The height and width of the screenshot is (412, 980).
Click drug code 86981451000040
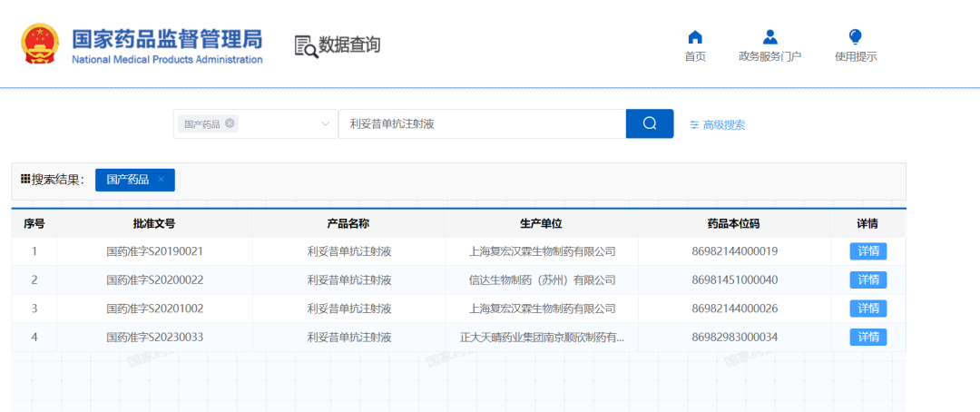[x=734, y=280]
